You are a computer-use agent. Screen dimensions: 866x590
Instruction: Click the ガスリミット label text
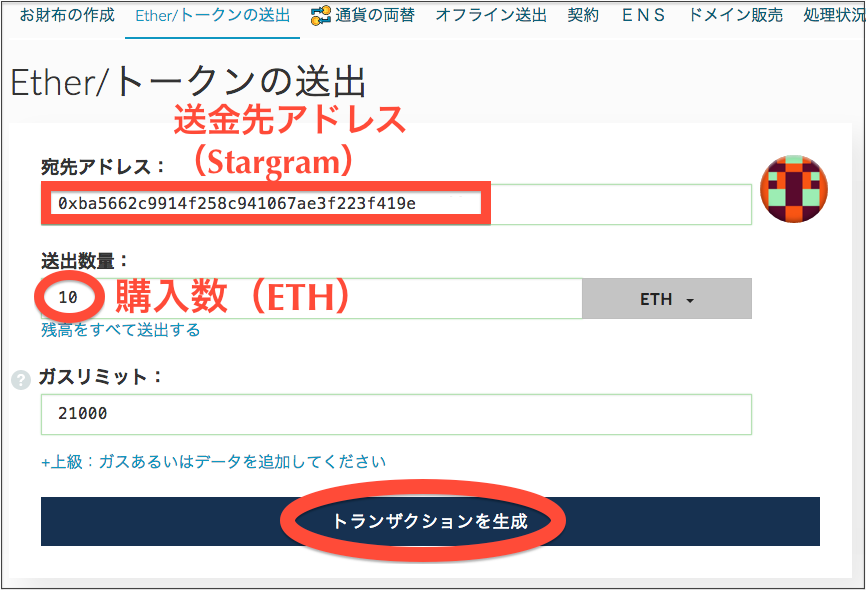(x=101, y=377)
